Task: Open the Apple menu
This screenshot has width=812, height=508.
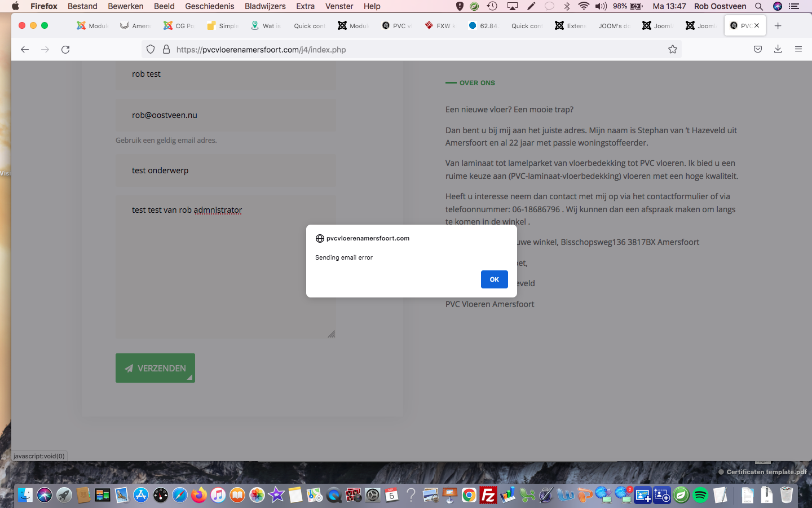Action: (15, 6)
